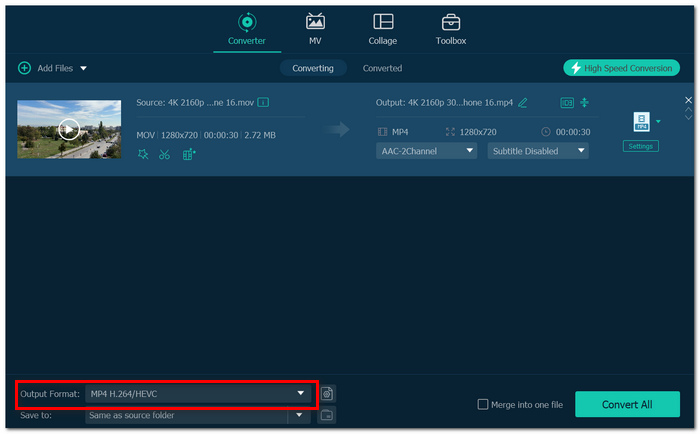Expand the Add Files dropdown arrow
The width and height of the screenshot is (700, 434).
pyautogui.click(x=83, y=68)
